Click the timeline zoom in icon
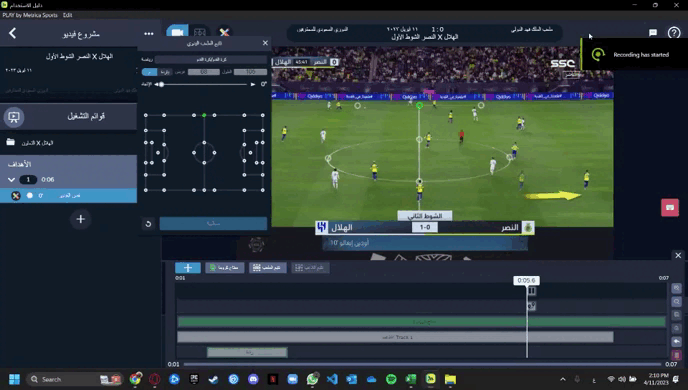The width and height of the screenshot is (688, 390). click(x=676, y=288)
